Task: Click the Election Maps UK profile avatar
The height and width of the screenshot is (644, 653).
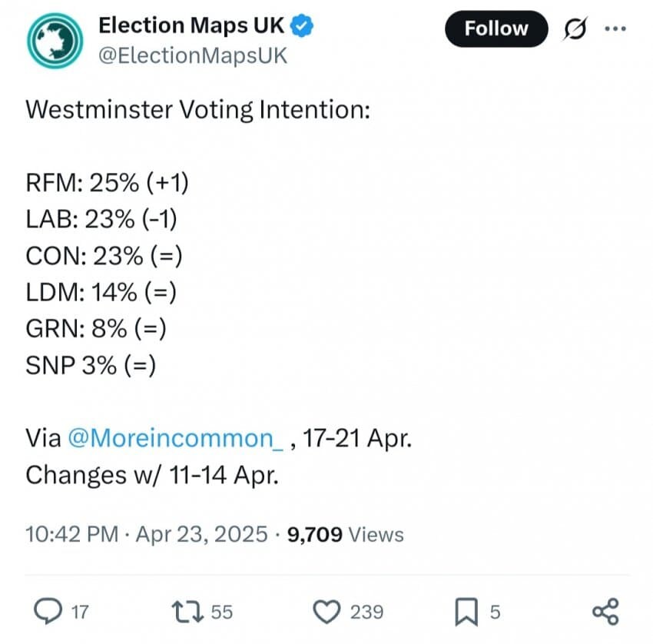Action: tap(55, 41)
